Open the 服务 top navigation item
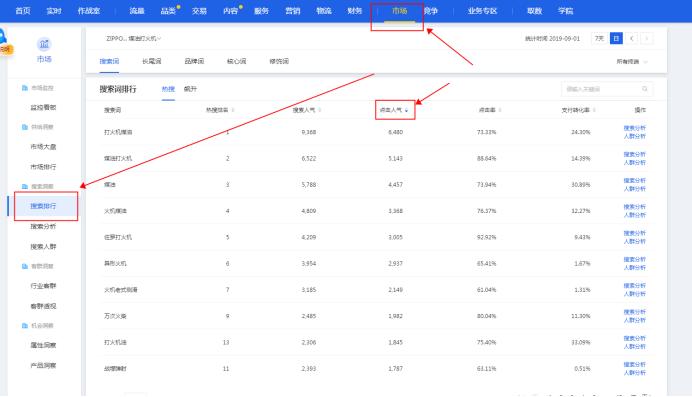This screenshot has height=397, width=692. coord(261,11)
